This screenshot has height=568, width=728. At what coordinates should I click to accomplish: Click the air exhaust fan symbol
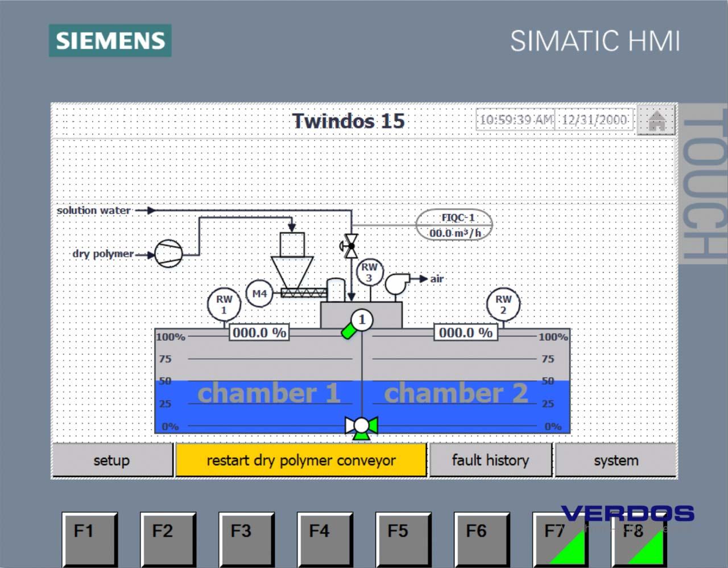[396, 283]
